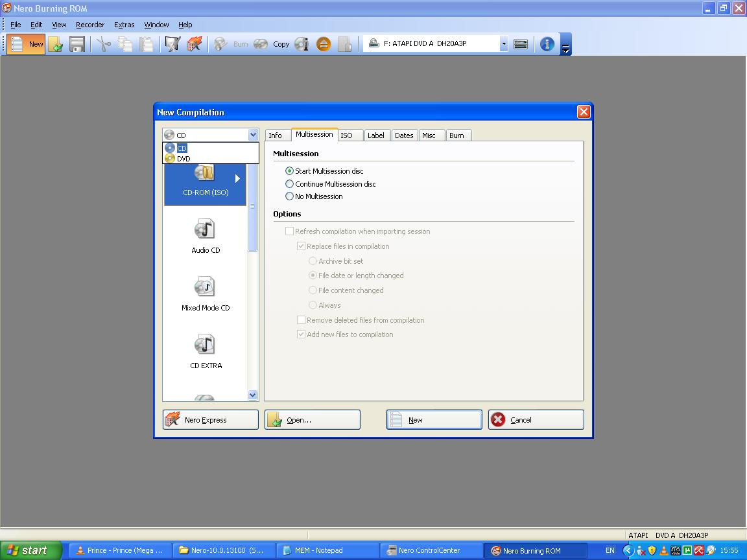The width and height of the screenshot is (747, 560).
Task: Open the Recorder menu
Action: [x=90, y=25]
